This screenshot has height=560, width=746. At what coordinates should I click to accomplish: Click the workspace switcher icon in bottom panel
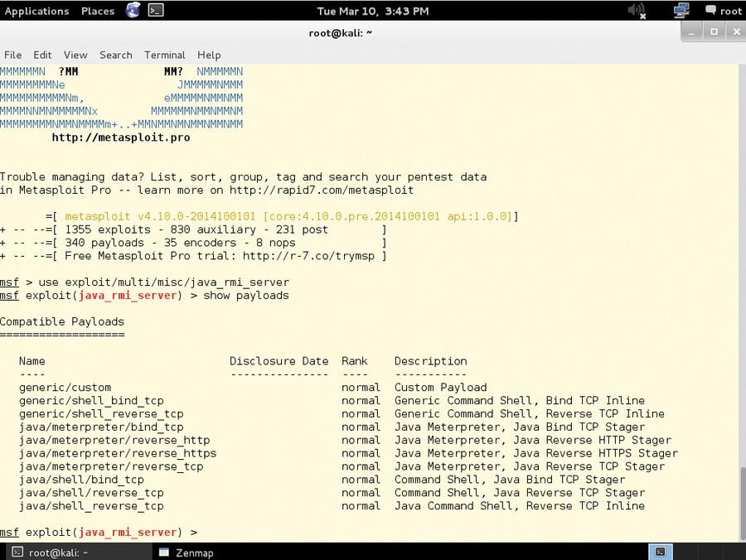pyautogui.click(x=661, y=552)
